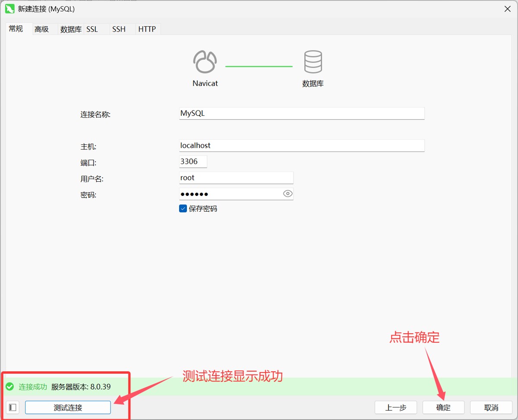Open the 高级 tab
The image size is (518, 420).
click(x=41, y=29)
